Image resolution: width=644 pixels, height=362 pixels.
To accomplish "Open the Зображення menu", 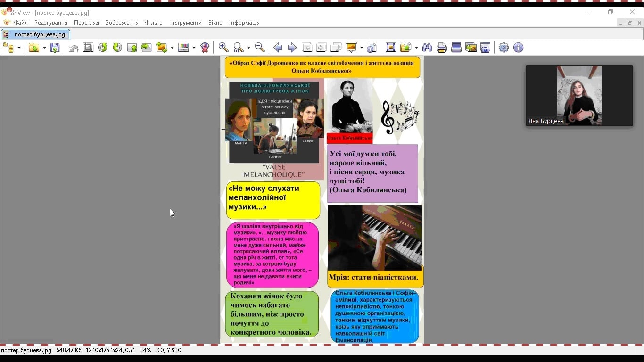I will [122, 23].
